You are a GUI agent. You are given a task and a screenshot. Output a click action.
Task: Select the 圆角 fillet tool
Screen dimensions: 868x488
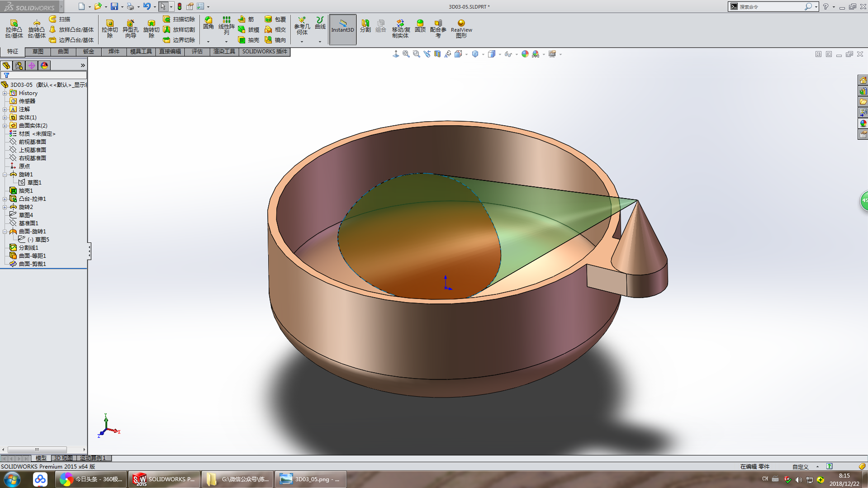coord(208,24)
